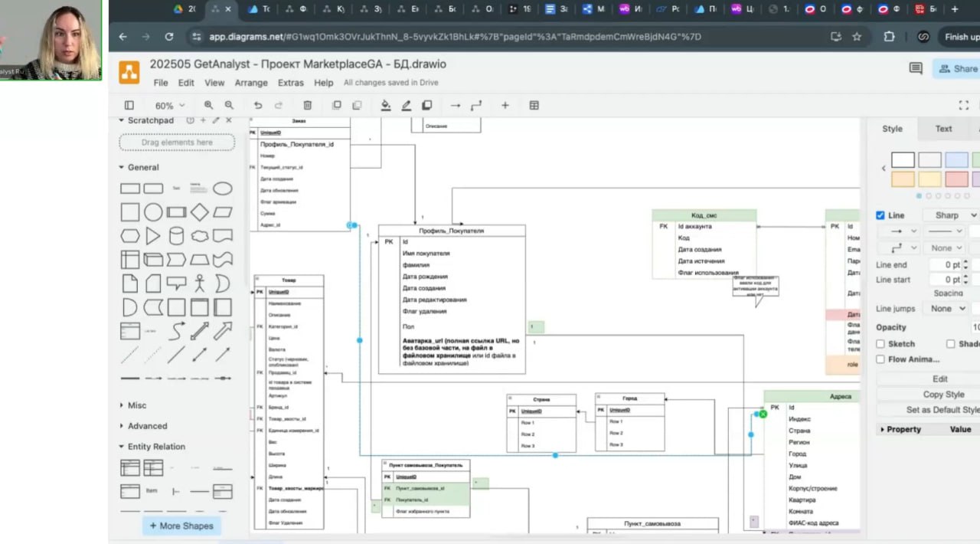980x544 pixels.
Task: Click the Zoom In magnifier icon
Action: point(208,106)
